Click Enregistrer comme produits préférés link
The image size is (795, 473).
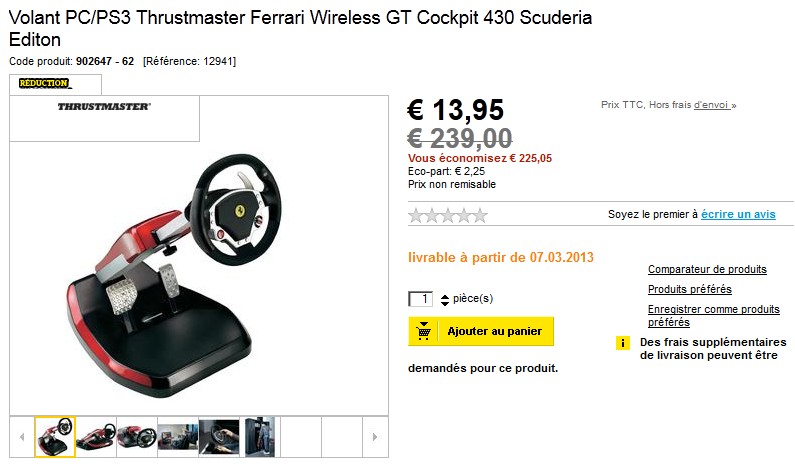coord(713,315)
